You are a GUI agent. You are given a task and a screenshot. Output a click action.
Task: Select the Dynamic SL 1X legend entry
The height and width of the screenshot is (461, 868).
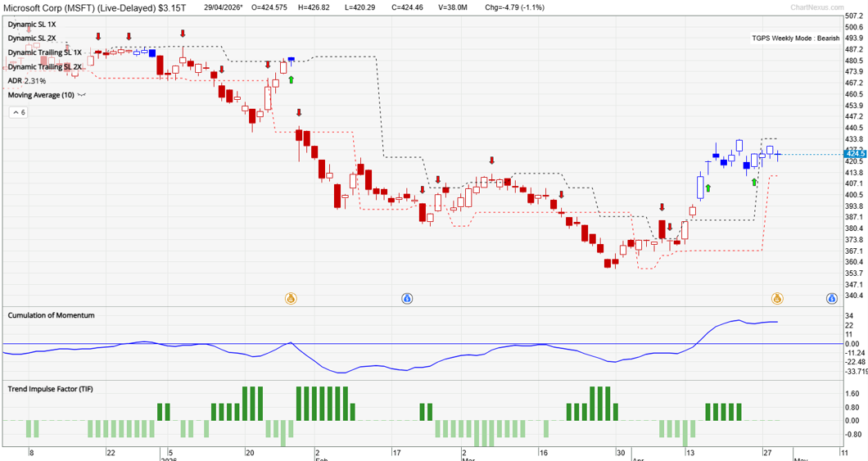point(32,25)
